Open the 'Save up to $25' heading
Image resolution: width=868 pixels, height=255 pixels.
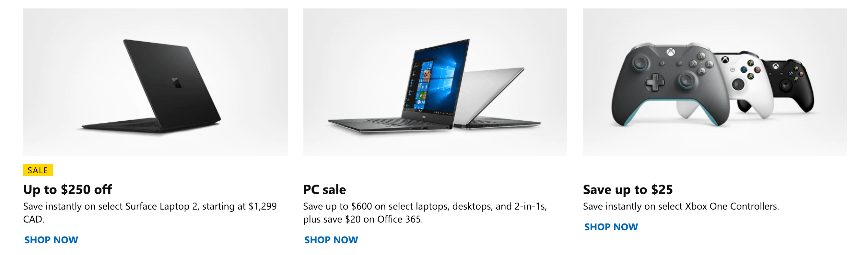[x=628, y=189]
